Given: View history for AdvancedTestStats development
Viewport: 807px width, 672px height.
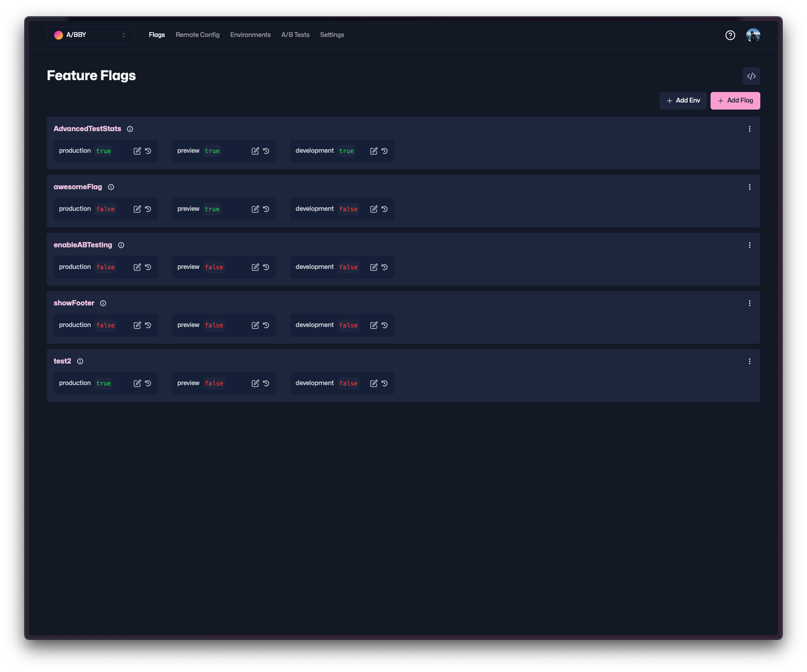Looking at the screenshot, I should [385, 151].
